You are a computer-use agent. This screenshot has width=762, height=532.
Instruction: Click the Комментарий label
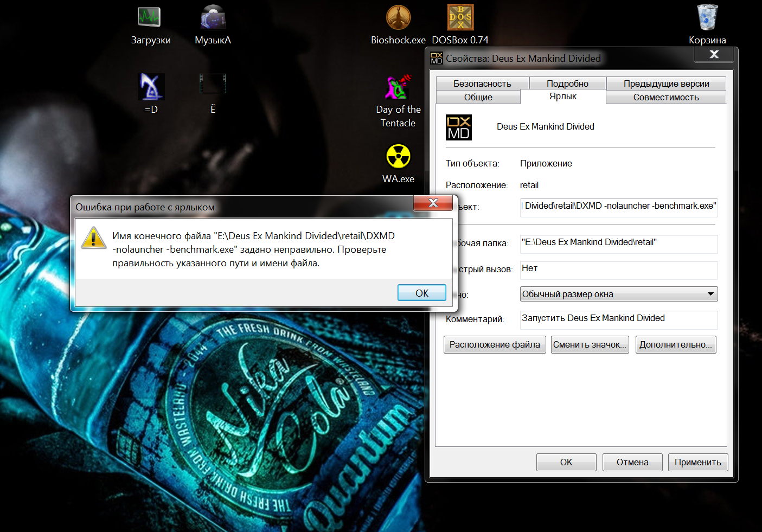(x=475, y=319)
